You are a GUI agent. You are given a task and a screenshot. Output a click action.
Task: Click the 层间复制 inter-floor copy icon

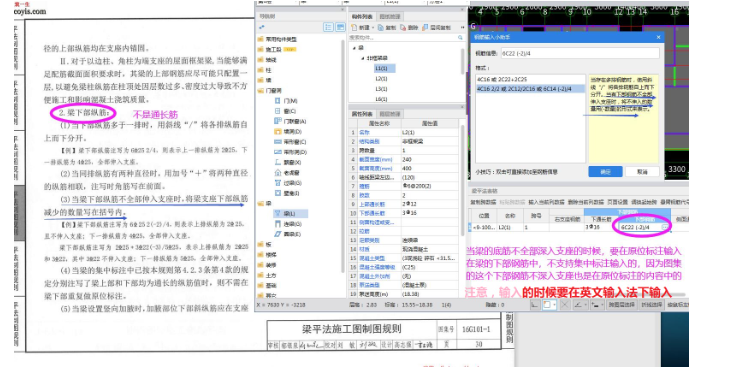(425, 27)
